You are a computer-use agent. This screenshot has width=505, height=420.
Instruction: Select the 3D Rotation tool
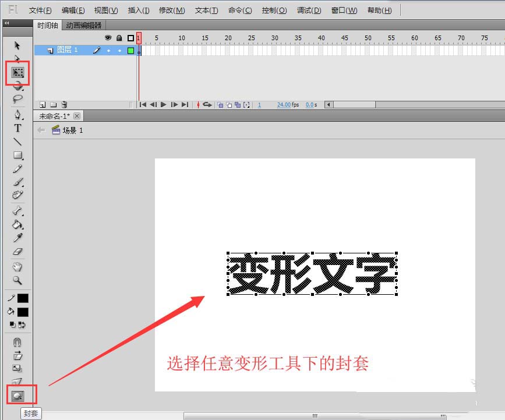18,86
